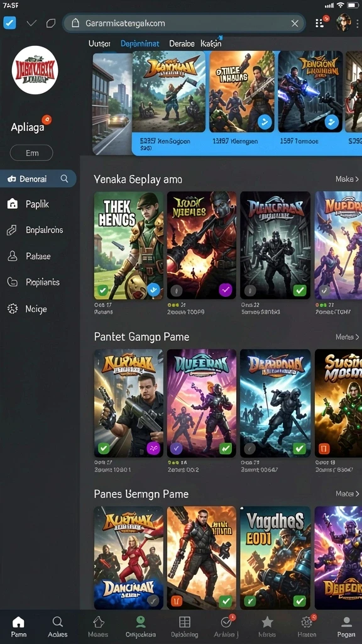Image resolution: width=362 pixels, height=644 pixels.
Task: Switch to the Deraioe tab
Action: 182,43
